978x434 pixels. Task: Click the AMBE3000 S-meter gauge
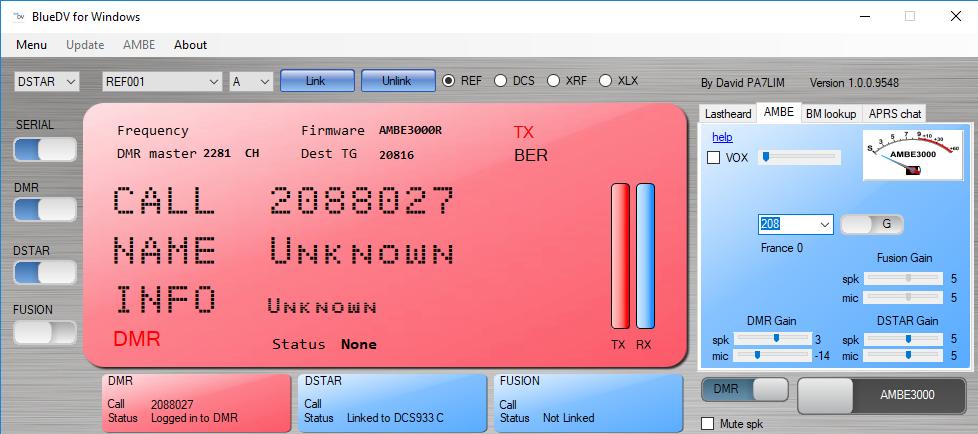click(913, 155)
